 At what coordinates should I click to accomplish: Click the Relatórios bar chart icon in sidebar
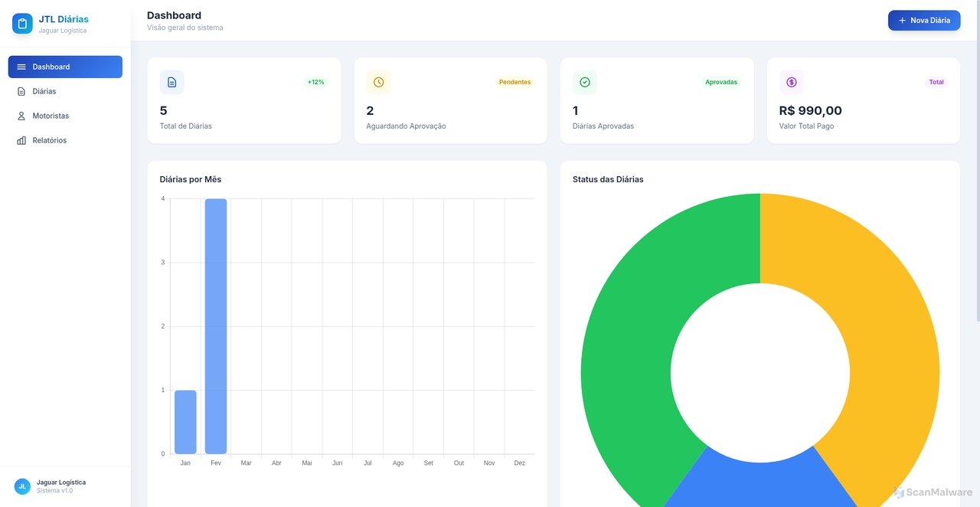(x=21, y=140)
